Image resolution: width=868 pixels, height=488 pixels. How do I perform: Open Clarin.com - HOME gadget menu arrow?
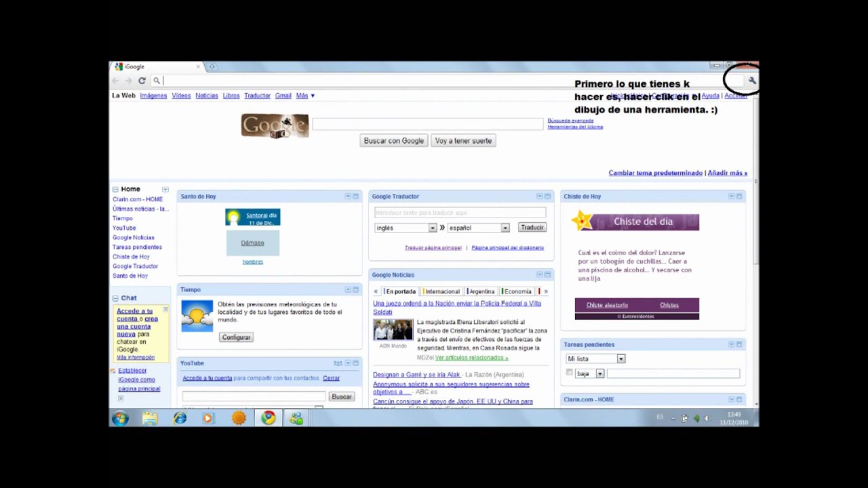pos(732,400)
